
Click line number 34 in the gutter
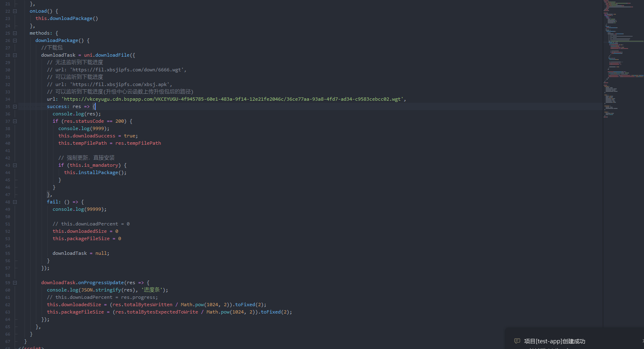pyautogui.click(x=8, y=99)
